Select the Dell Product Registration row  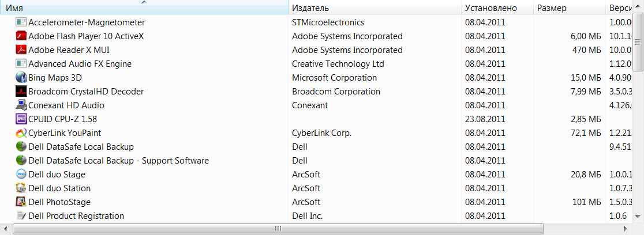[76, 216]
